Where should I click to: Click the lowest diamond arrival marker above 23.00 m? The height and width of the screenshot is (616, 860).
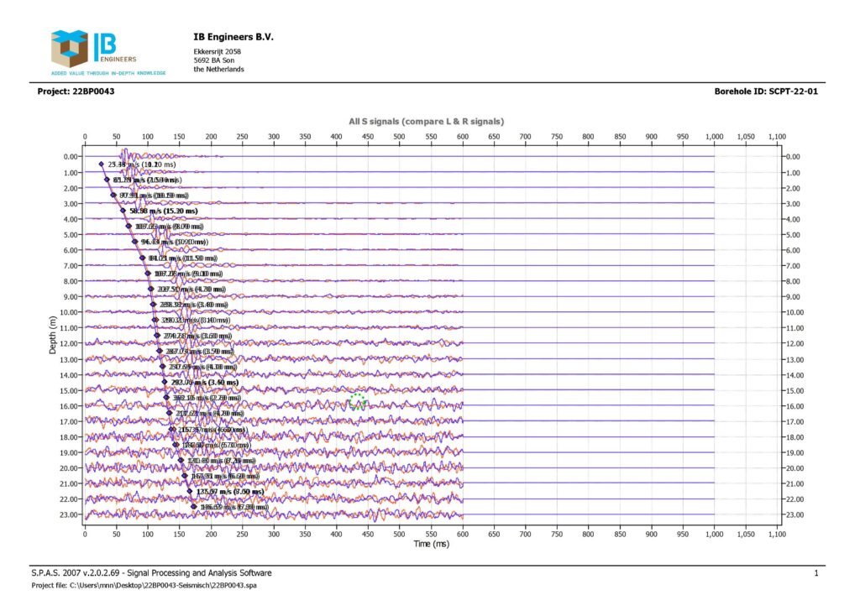[193, 506]
